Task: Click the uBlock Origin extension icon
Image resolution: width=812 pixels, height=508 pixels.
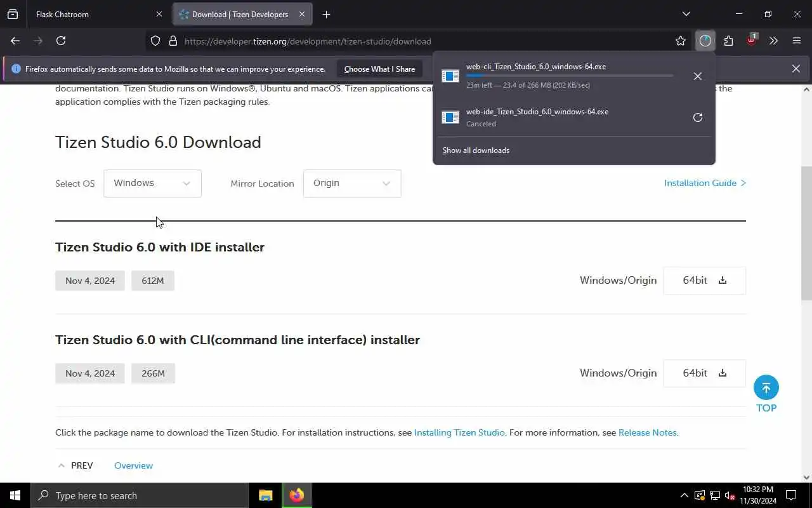Action: pos(751,41)
